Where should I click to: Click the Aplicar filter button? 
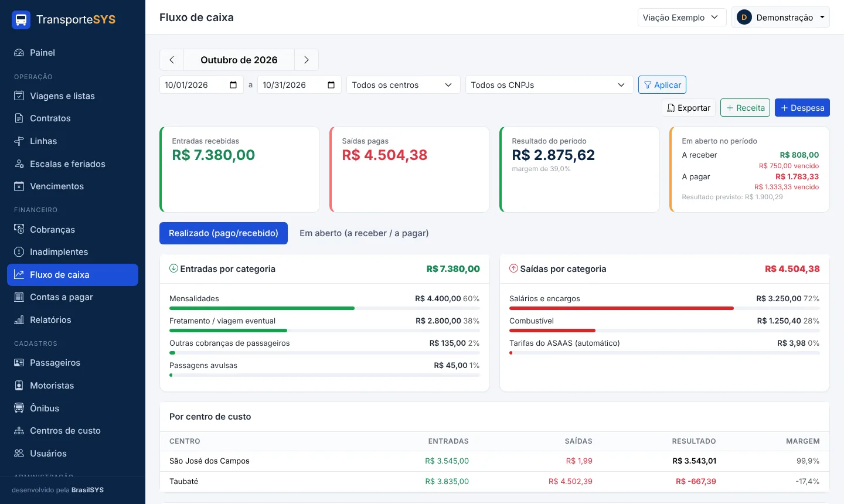coord(662,85)
